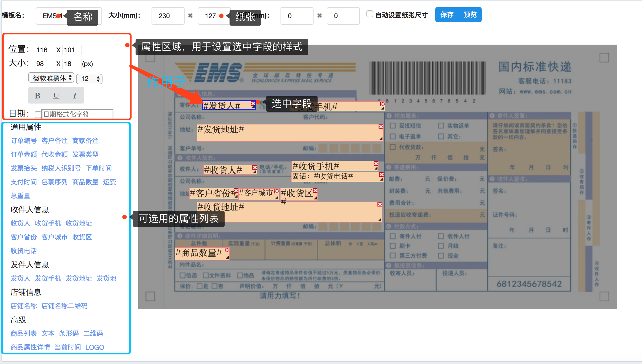Viewport: 642px width, 364px height.
Task: Remove the #收货手机# field with red X
Action: pyautogui.click(x=376, y=164)
